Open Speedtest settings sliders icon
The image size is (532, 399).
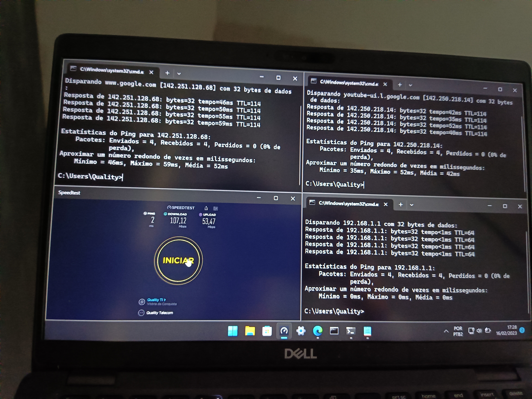[215, 208]
